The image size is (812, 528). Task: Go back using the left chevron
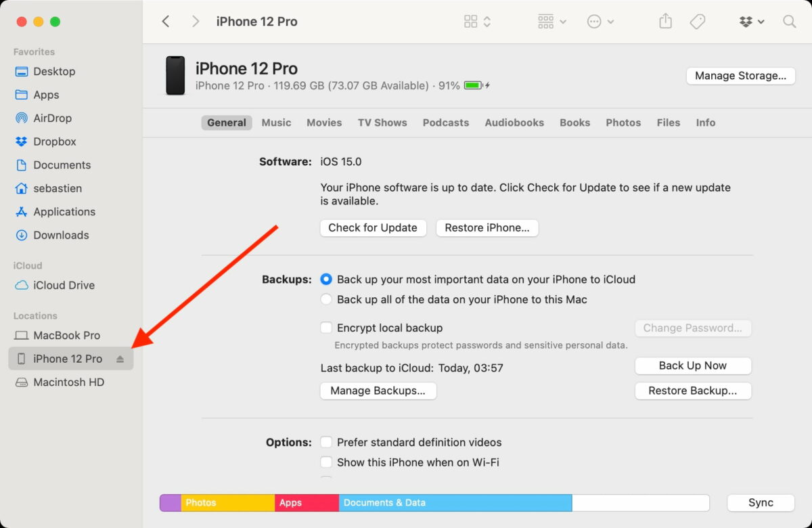(166, 22)
